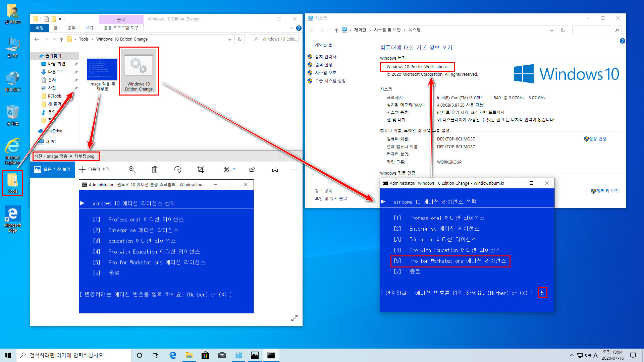Click 설정 변경 link in System
Image resolution: width=644 pixels, height=362 pixels.
pyautogui.click(x=598, y=139)
